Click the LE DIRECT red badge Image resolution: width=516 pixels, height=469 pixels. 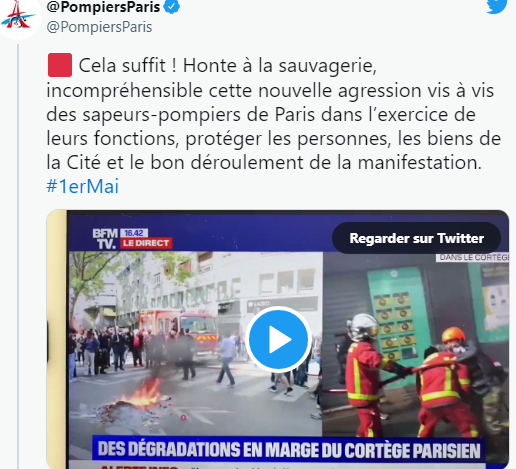tap(146, 243)
